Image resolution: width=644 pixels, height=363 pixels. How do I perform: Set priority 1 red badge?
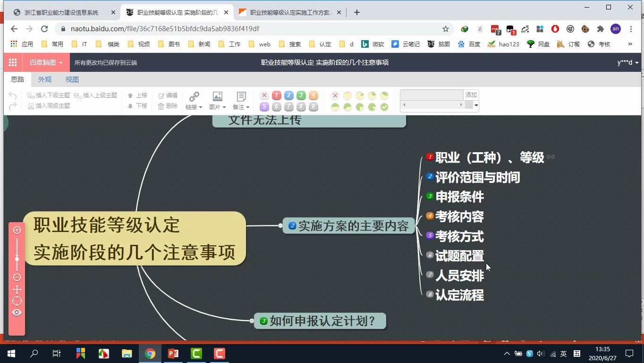(x=277, y=95)
